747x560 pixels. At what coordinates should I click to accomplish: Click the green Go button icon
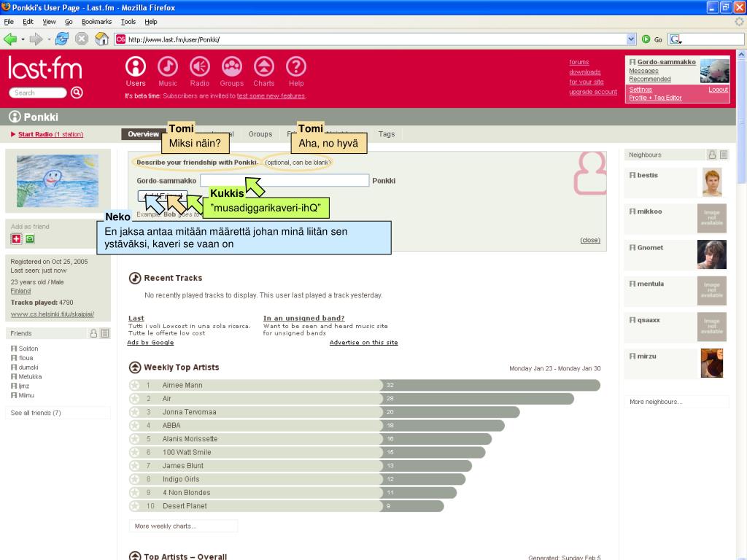pos(646,39)
